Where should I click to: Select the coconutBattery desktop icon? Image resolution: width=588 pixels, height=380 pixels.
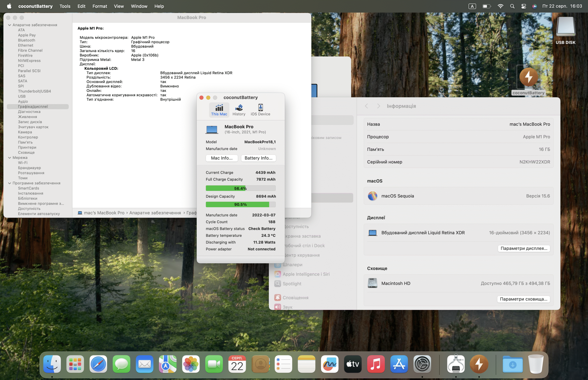point(528,80)
